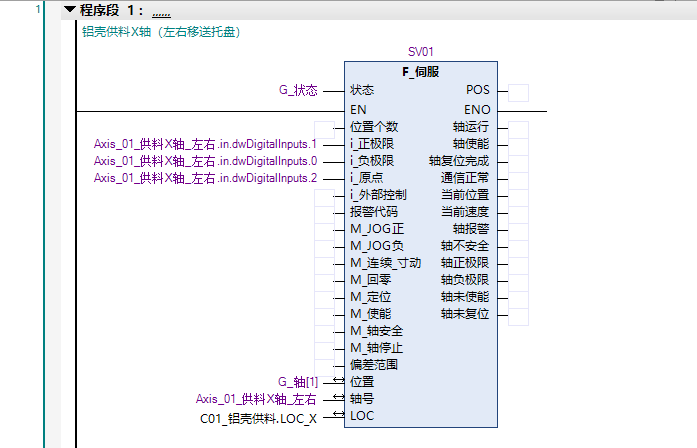Image resolution: width=697 pixels, height=448 pixels.
Task: Click the empty 轴报警 output box
Action: tap(518, 229)
